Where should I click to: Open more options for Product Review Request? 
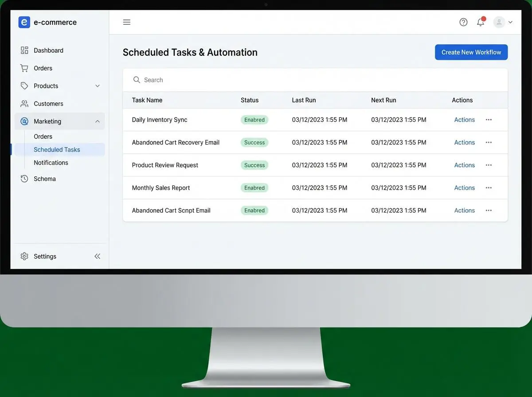point(489,165)
